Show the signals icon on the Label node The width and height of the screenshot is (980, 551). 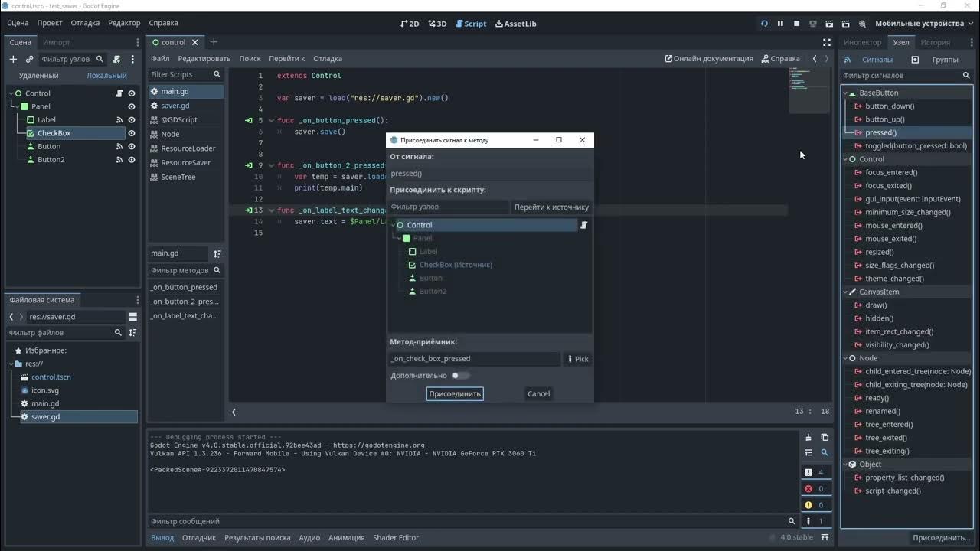click(x=119, y=120)
